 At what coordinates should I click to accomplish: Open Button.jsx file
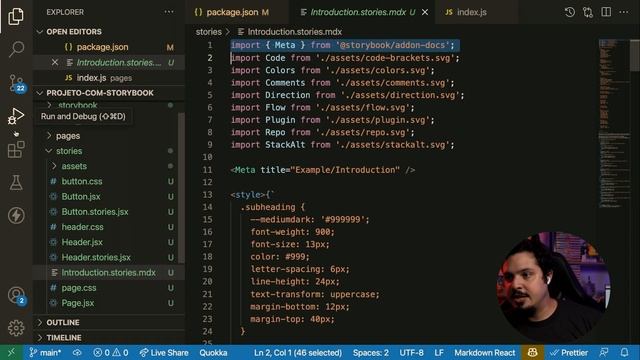81,196
